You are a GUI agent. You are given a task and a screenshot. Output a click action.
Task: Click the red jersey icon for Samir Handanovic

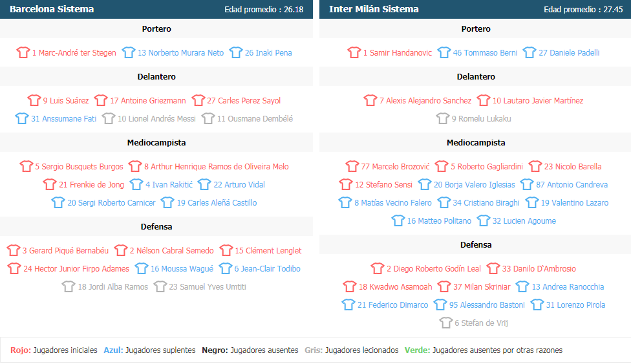pos(354,53)
